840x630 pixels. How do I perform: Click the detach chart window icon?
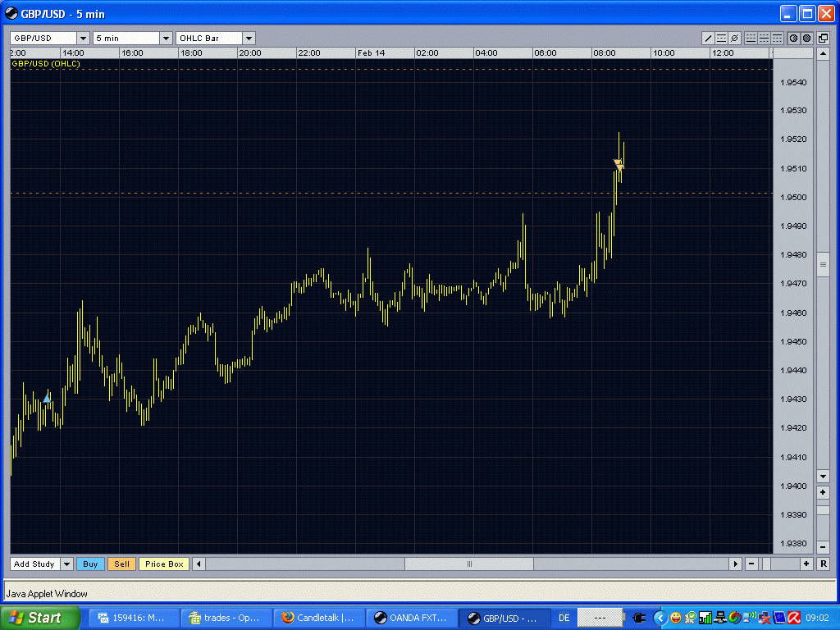coord(823,38)
